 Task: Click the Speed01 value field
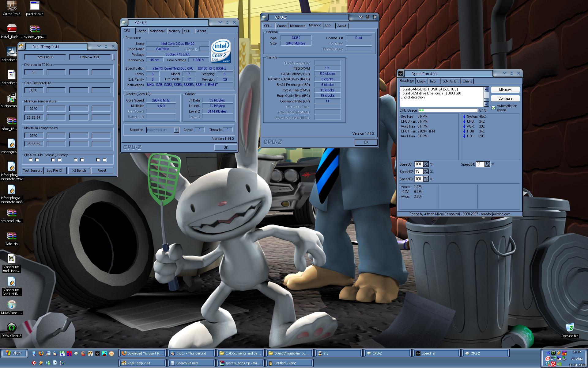click(x=419, y=164)
